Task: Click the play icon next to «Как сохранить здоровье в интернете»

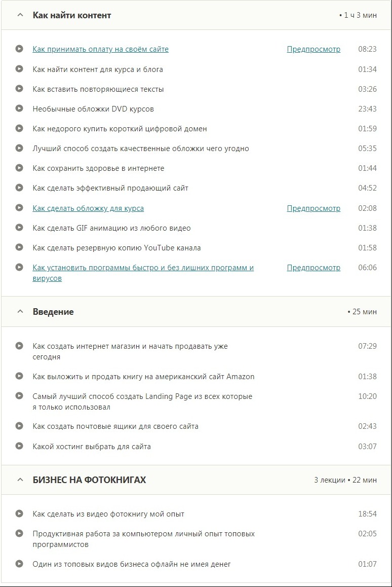Action: pyautogui.click(x=20, y=168)
